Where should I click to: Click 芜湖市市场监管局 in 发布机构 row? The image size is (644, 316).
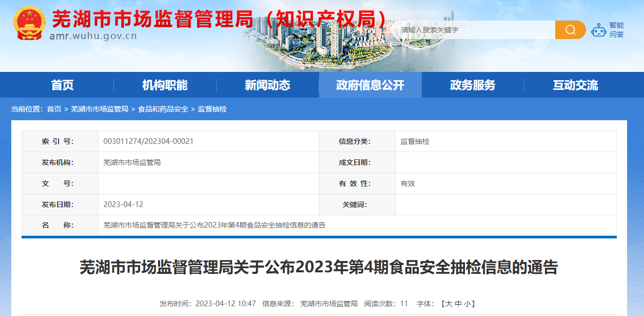[x=132, y=162]
